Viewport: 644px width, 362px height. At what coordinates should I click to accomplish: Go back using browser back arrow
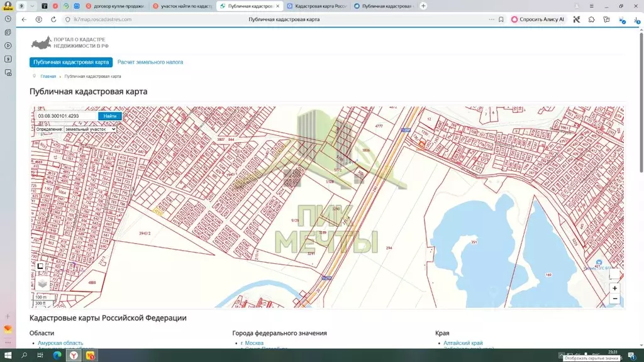point(24,19)
